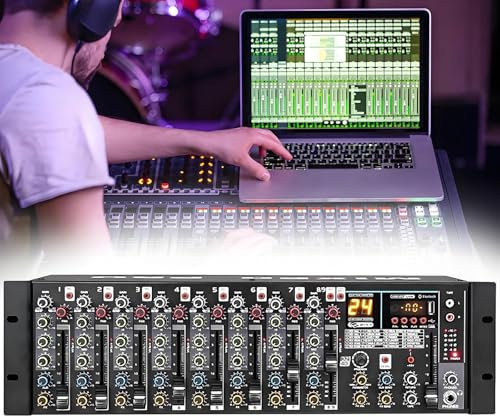Click the small red jack in the master section
Screen dimensions: 500x417
pyautogui.click(x=411, y=360)
